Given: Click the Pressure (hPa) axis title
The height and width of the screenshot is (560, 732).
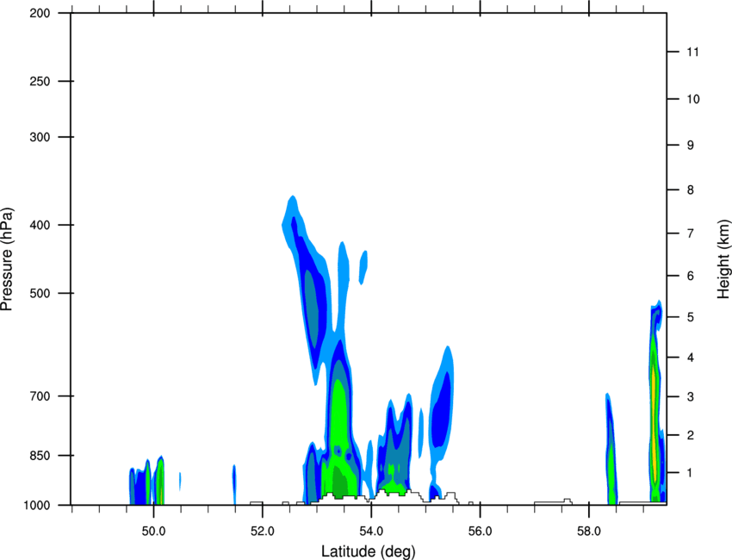Looking at the screenshot, I should tap(7, 259).
